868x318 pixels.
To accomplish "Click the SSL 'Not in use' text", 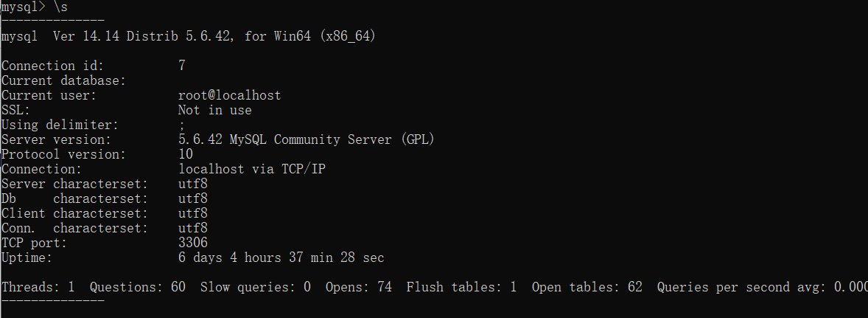I will [x=214, y=110].
